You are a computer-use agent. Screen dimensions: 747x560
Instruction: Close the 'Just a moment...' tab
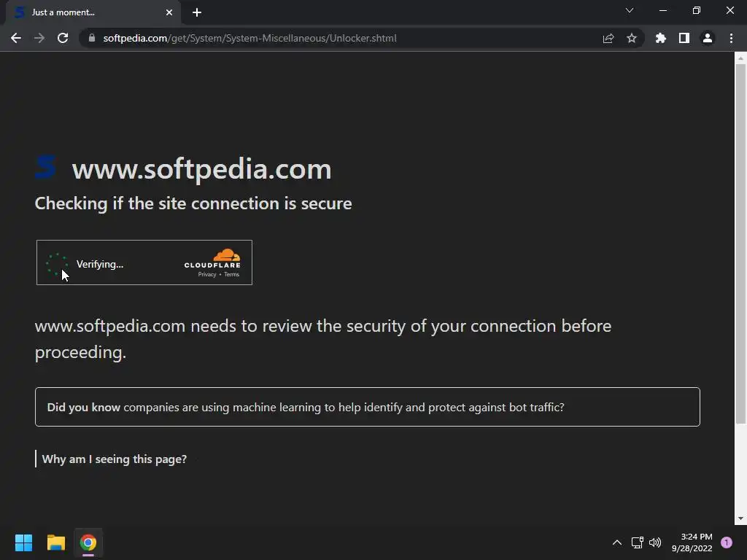169,12
